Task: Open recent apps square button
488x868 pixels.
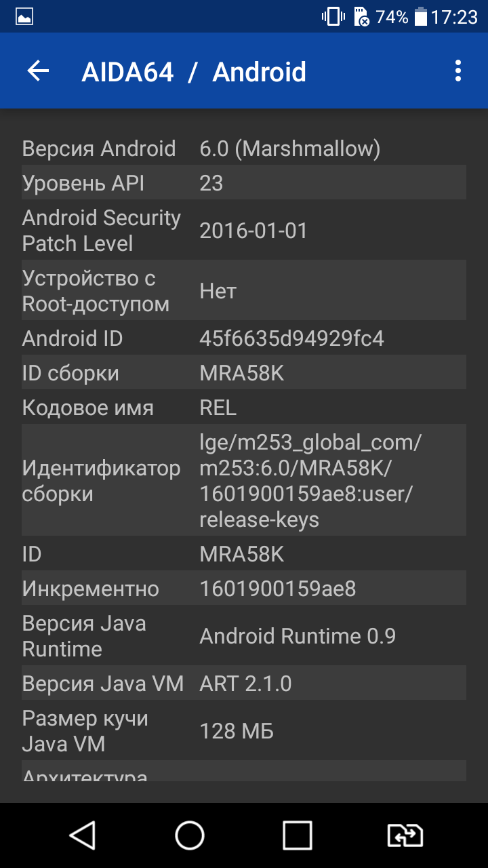Action: pyautogui.click(x=297, y=835)
